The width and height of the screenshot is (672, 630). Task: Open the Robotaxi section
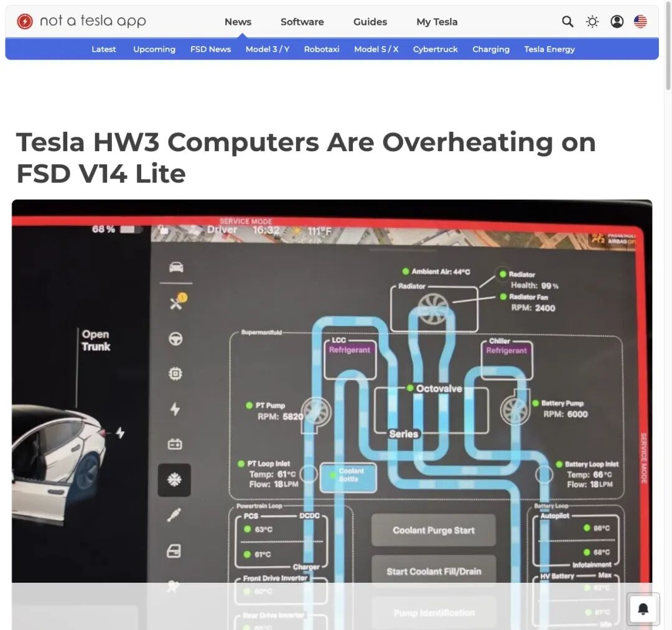pos(322,49)
